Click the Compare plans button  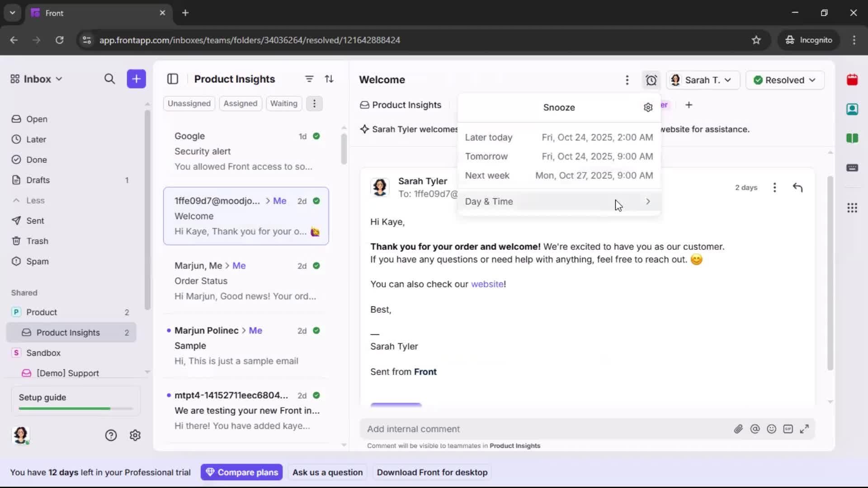241,472
